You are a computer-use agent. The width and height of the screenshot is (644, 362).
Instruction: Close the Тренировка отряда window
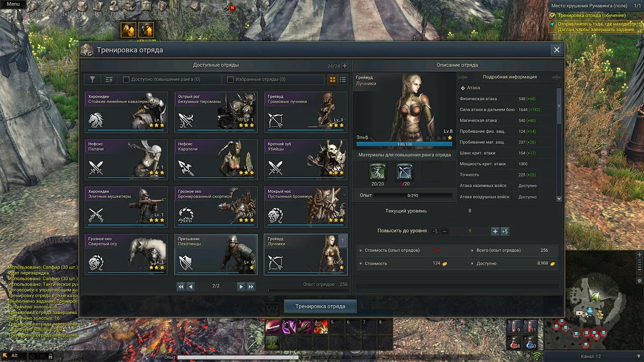pos(557,50)
